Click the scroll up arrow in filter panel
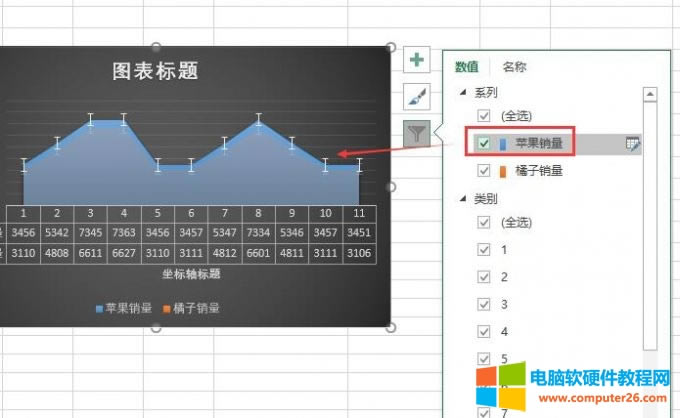 tap(650, 95)
